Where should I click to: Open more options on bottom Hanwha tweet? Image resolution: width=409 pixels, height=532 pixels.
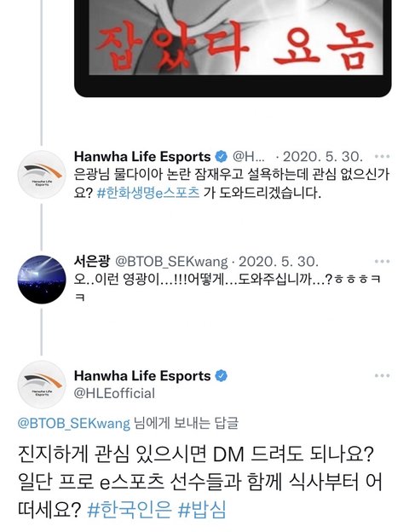[383, 376]
